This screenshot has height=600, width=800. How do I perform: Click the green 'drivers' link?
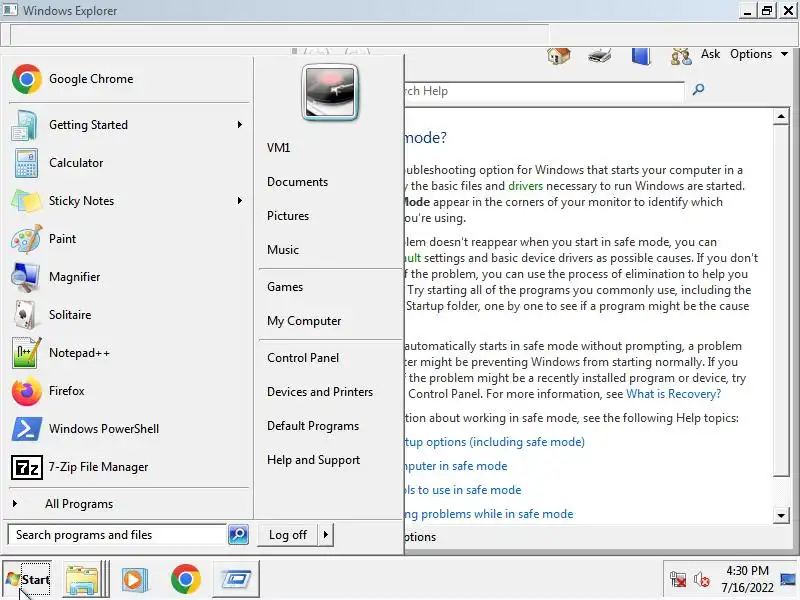[526, 186]
